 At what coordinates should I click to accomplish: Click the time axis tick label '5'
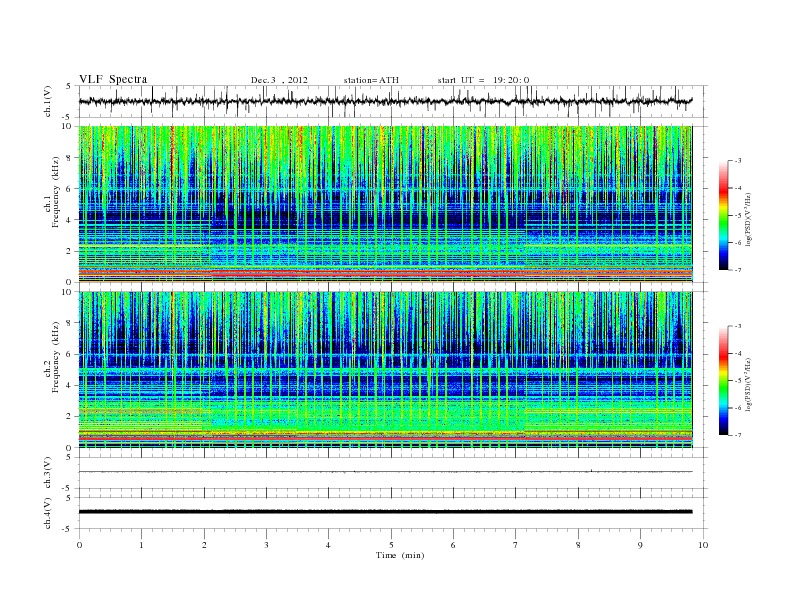(x=391, y=545)
